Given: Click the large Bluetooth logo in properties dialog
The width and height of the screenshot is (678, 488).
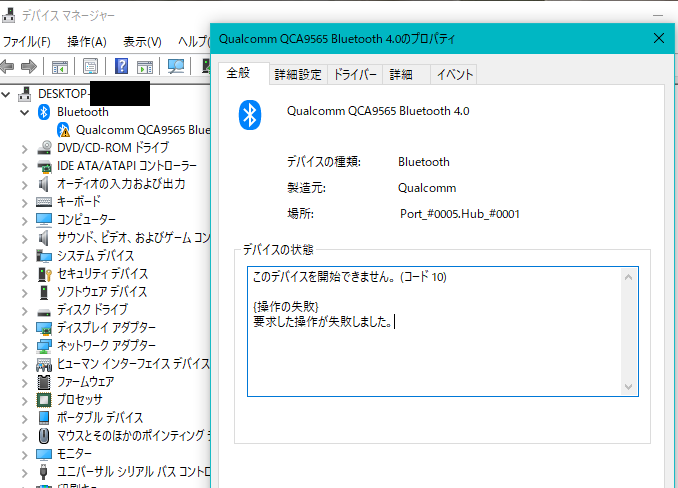Looking at the screenshot, I should pyautogui.click(x=249, y=115).
